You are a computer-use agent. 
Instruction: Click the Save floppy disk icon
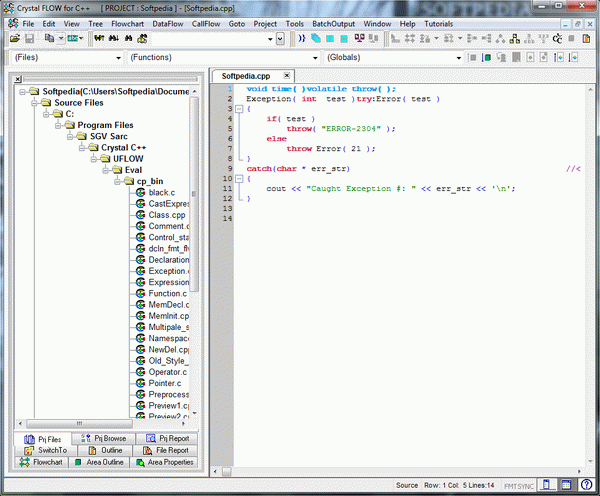coord(29,39)
